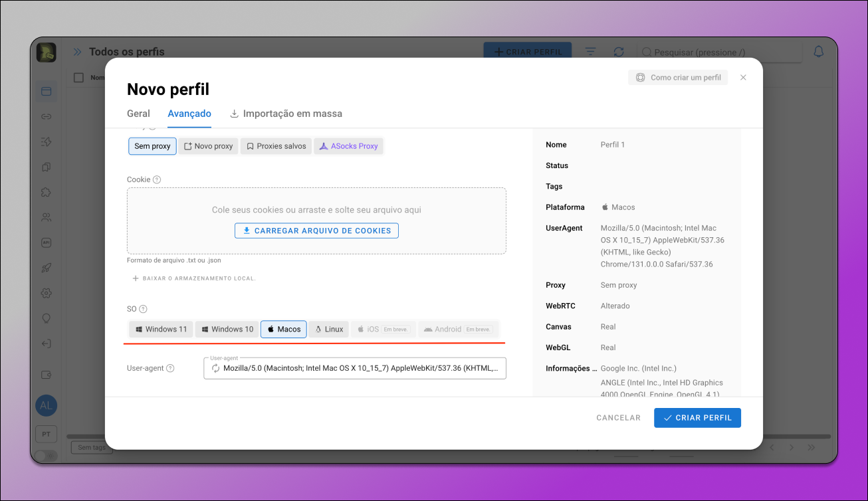The height and width of the screenshot is (501, 868).
Task: Open the settings gear in the sidebar
Action: tap(47, 293)
